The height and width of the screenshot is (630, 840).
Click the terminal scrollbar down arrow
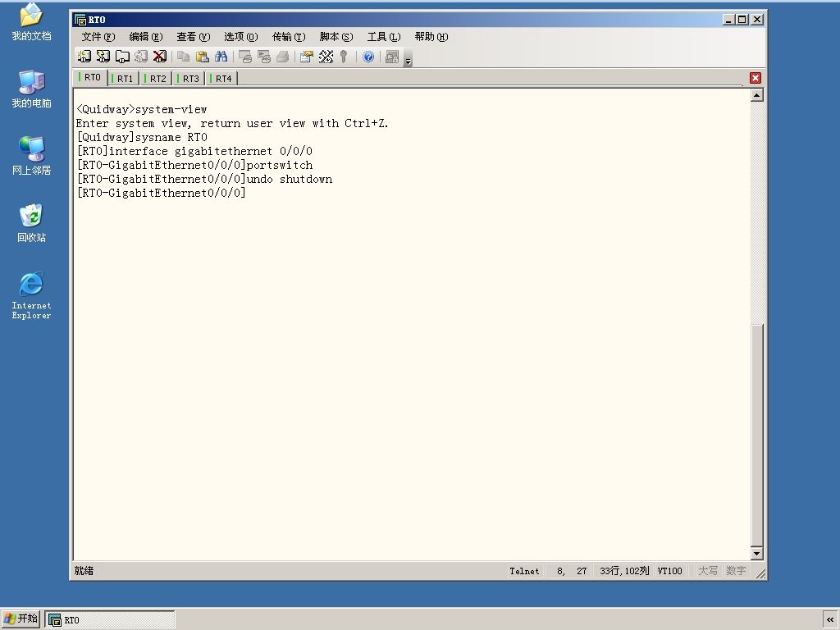point(756,553)
